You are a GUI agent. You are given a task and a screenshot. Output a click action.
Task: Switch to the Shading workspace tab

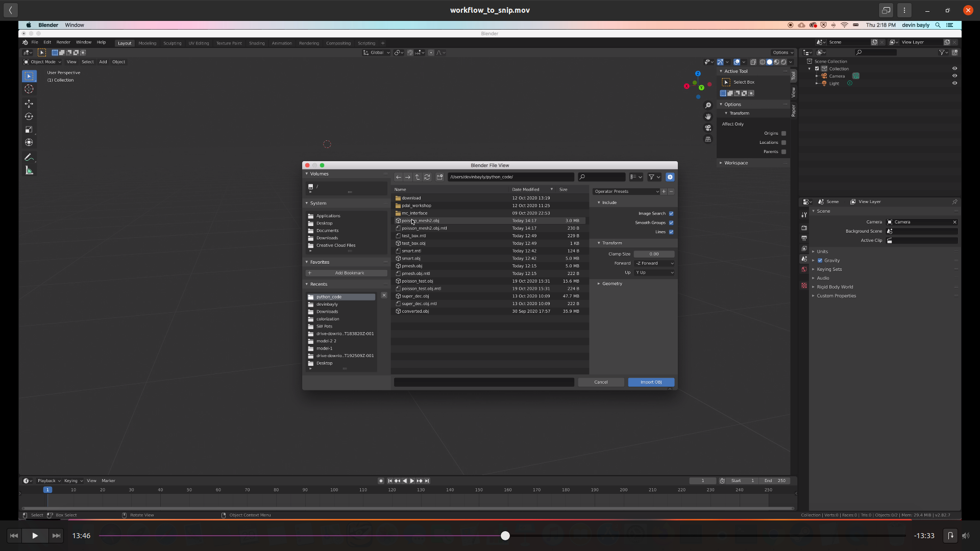(x=257, y=43)
